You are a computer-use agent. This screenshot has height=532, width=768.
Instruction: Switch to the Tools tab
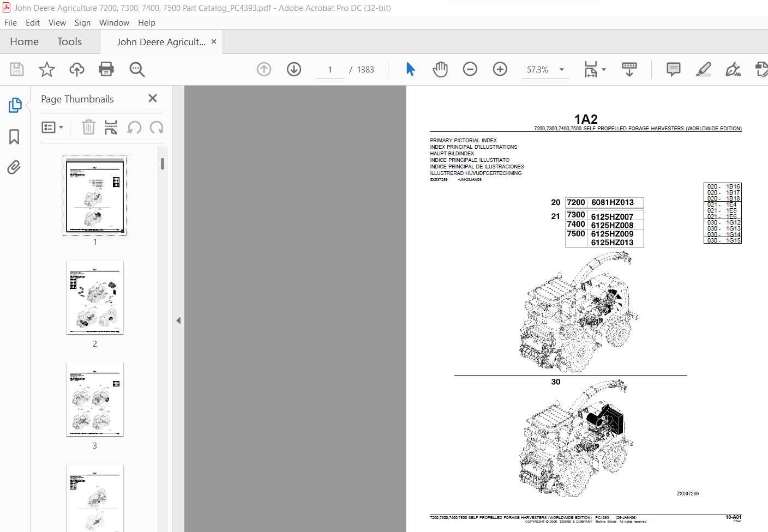point(69,41)
